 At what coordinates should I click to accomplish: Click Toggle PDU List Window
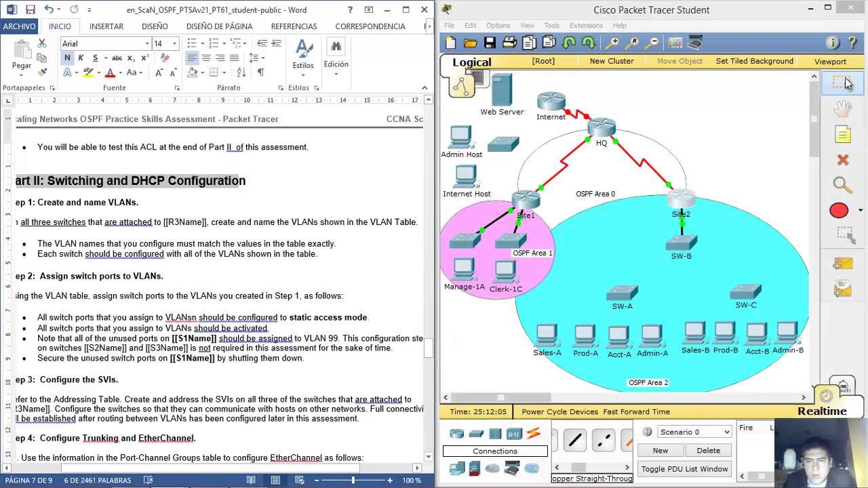tap(684, 469)
